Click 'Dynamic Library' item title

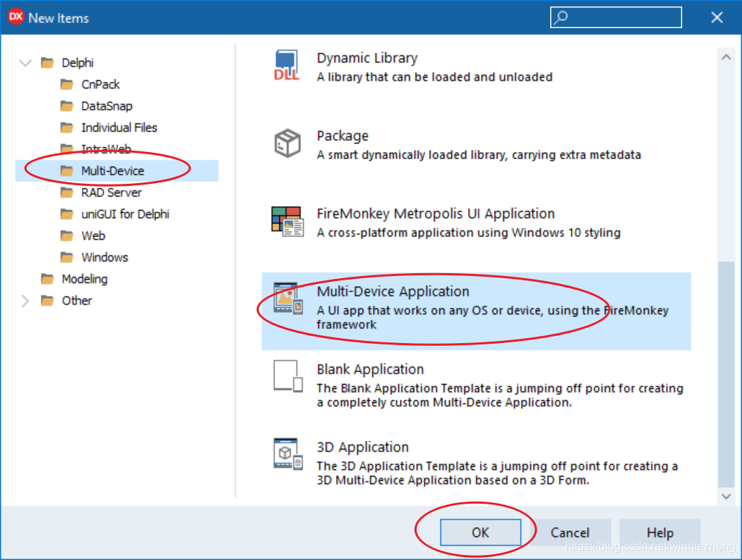pos(367,58)
